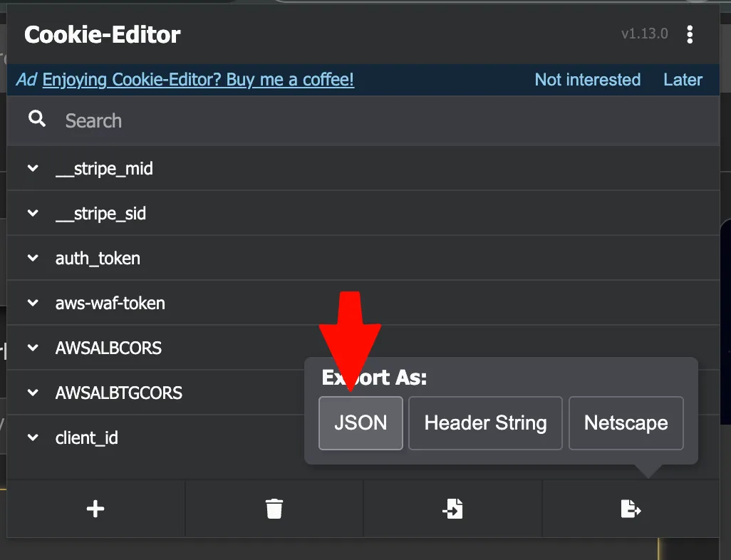Click the search magnifier icon

point(37,119)
